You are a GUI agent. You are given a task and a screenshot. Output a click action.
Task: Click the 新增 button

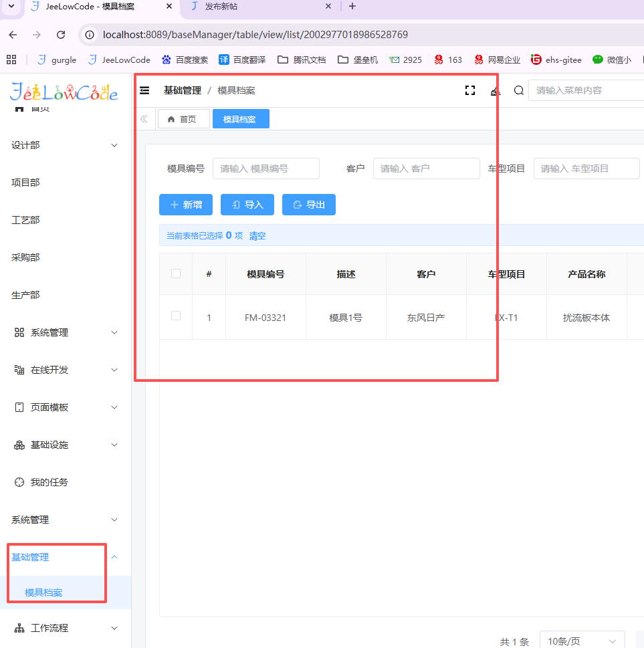tap(186, 205)
